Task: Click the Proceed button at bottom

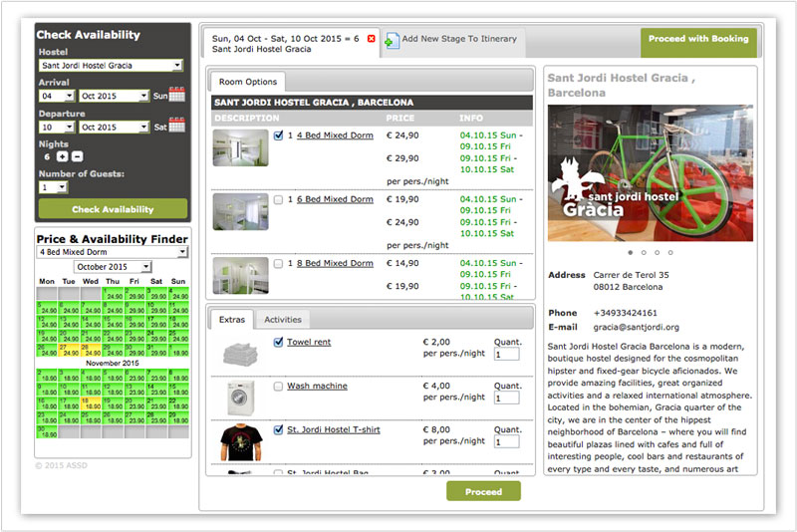Action: pos(483,491)
